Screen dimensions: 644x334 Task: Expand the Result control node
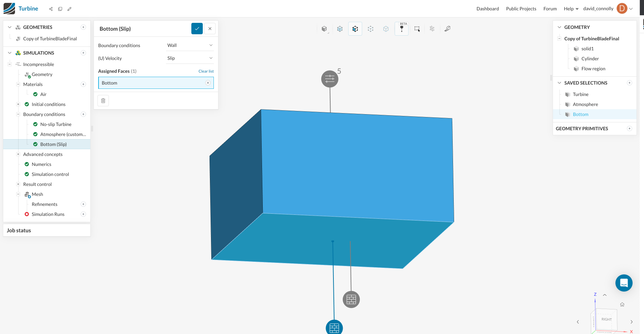pyautogui.click(x=18, y=184)
